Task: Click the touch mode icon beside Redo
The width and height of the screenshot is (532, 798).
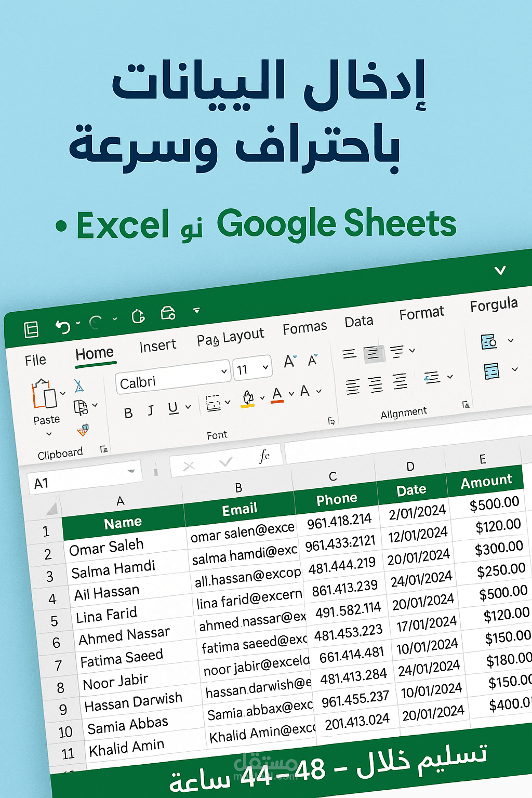Action: pyautogui.click(x=138, y=316)
